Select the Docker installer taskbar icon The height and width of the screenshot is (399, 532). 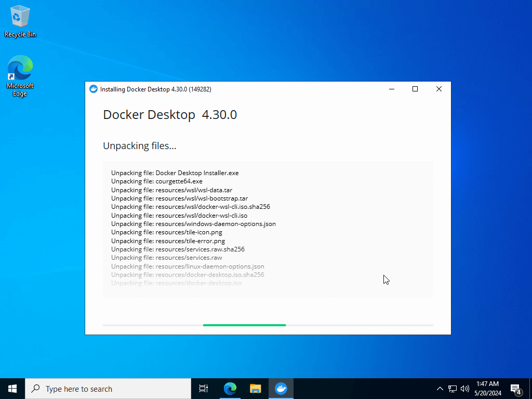pos(281,389)
